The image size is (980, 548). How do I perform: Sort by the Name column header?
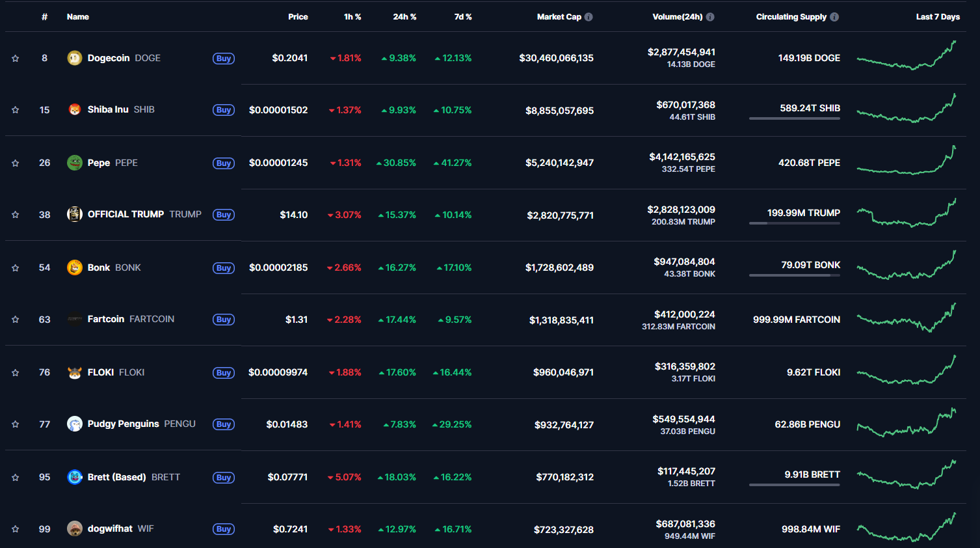click(78, 17)
